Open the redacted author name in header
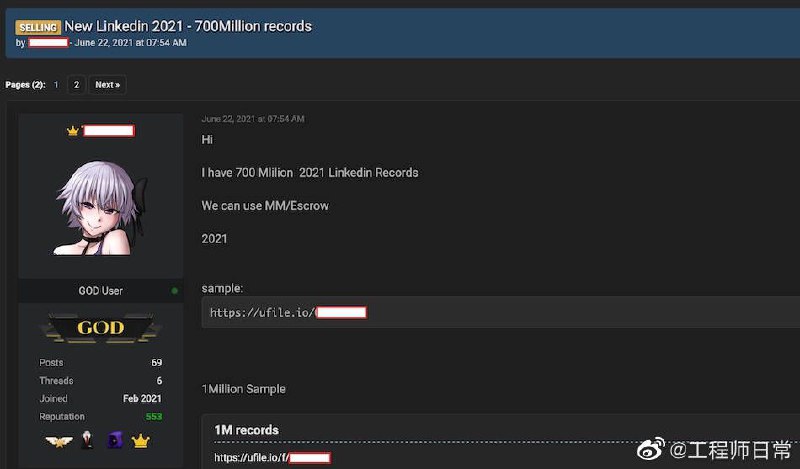The width and height of the screenshot is (800, 469). pyautogui.click(x=48, y=42)
